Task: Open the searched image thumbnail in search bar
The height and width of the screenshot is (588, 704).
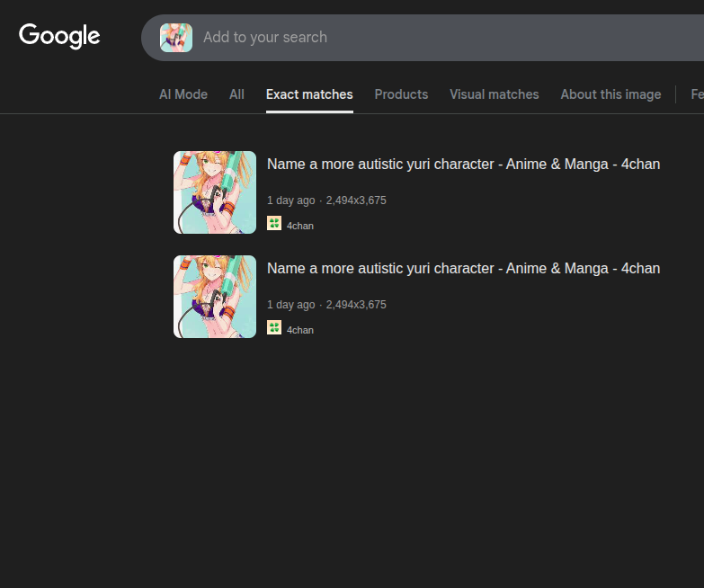Action: pyautogui.click(x=176, y=38)
